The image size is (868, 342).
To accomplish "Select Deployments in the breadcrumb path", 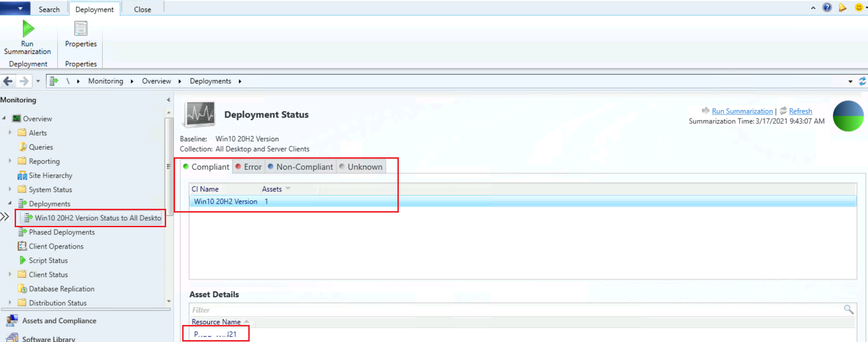I will click(211, 81).
